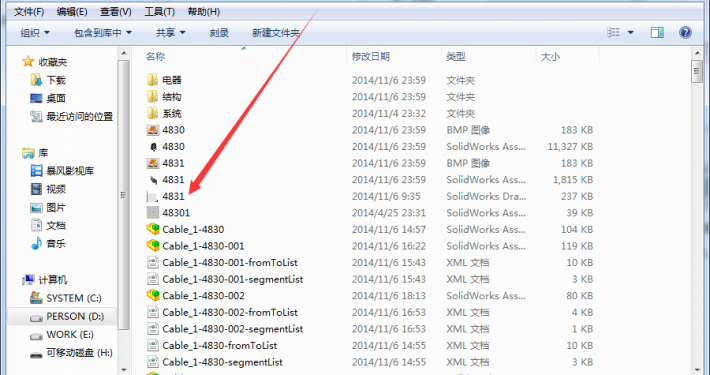
Task: Select the Cable_1-4830-001-segmentList file name
Action: click(233, 279)
